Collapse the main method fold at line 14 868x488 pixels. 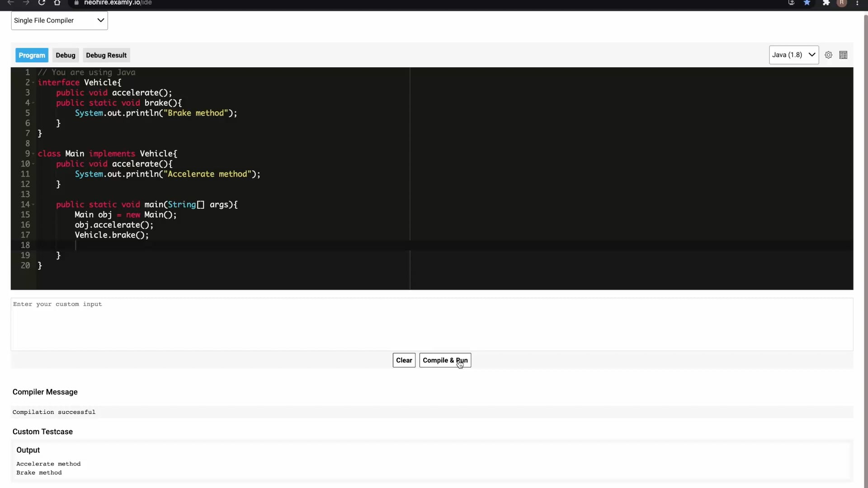coord(33,205)
